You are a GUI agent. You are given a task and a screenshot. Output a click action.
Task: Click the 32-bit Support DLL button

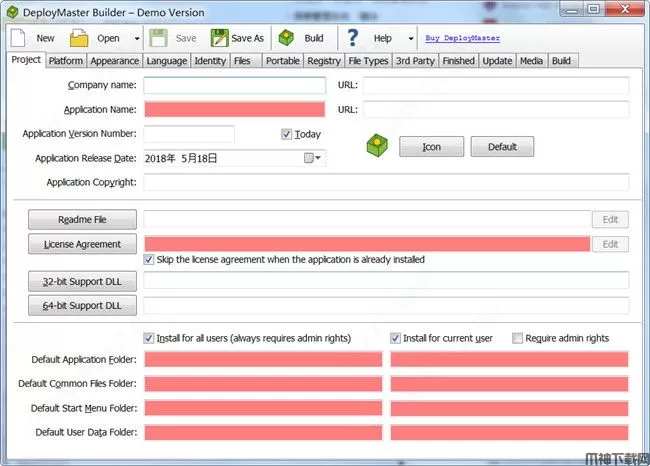pos(82,282)
